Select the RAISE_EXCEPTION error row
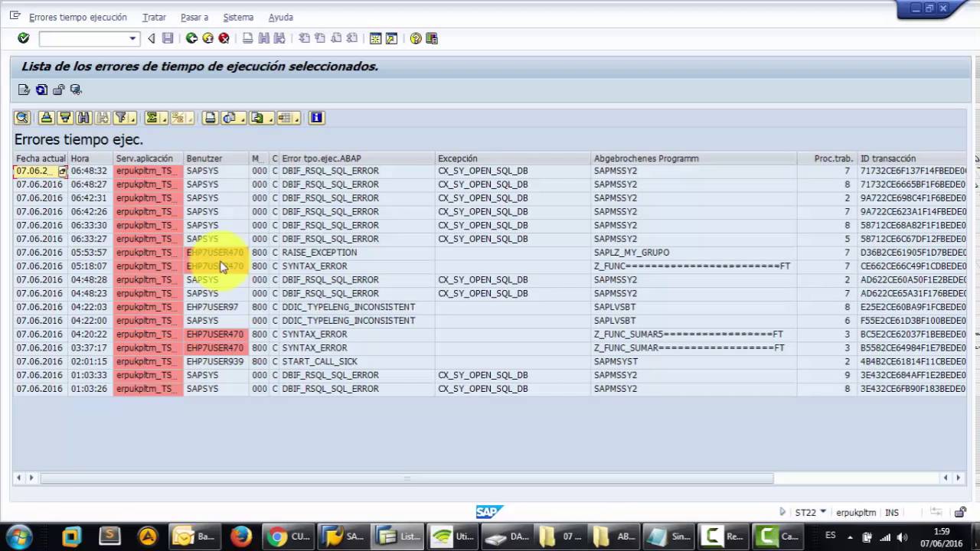 point(490,253)
